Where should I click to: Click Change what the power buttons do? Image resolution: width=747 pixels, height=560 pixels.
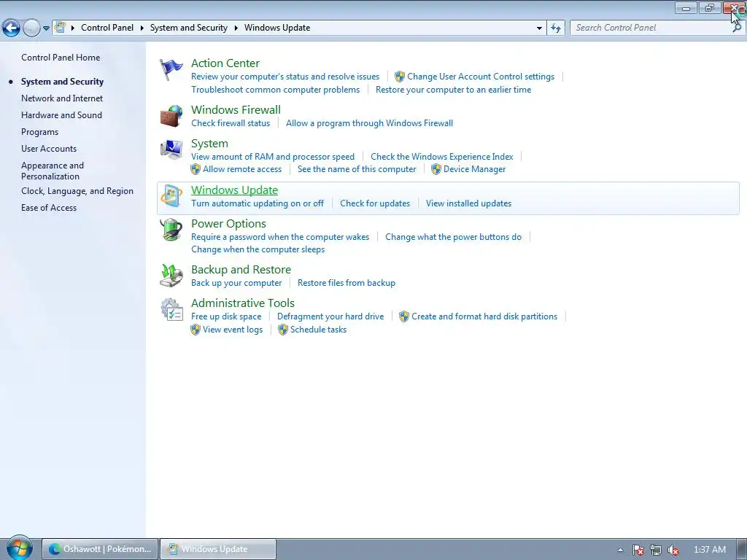click(x=453, y=237)
